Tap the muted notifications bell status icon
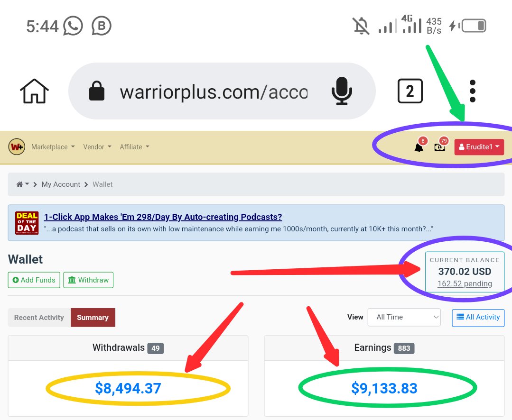This screenshot has height=420, width=512. coord(361,26)
